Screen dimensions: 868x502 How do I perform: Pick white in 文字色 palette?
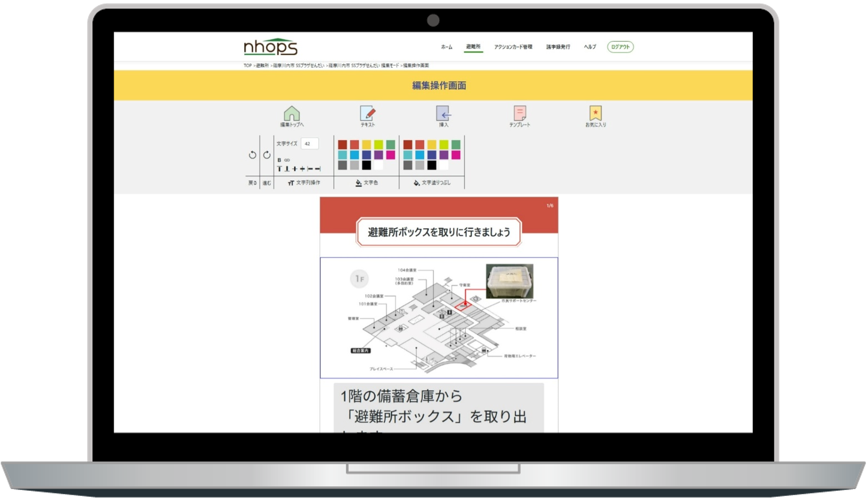coord(378,165)
